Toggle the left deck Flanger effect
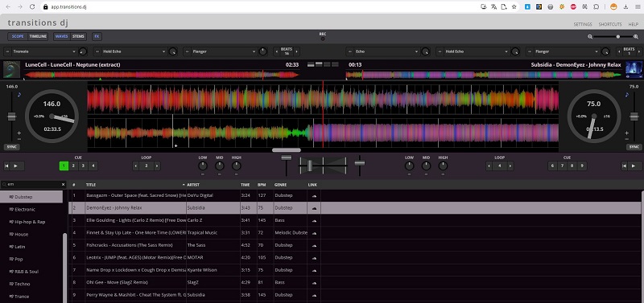Image resolution: width=644 pixels, height=303 pixels. click(188, 51)
